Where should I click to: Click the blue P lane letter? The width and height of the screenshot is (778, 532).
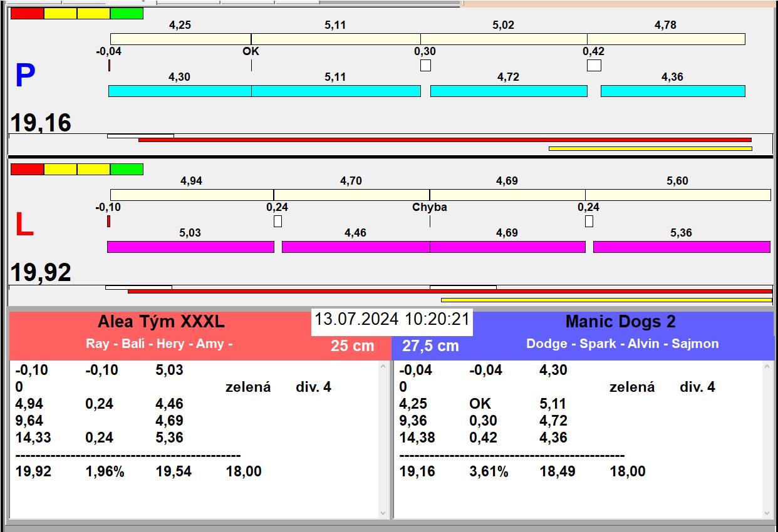(25, 76)
